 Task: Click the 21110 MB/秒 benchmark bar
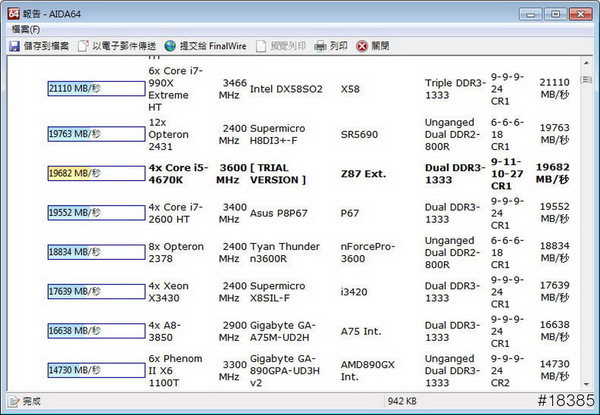96,88
